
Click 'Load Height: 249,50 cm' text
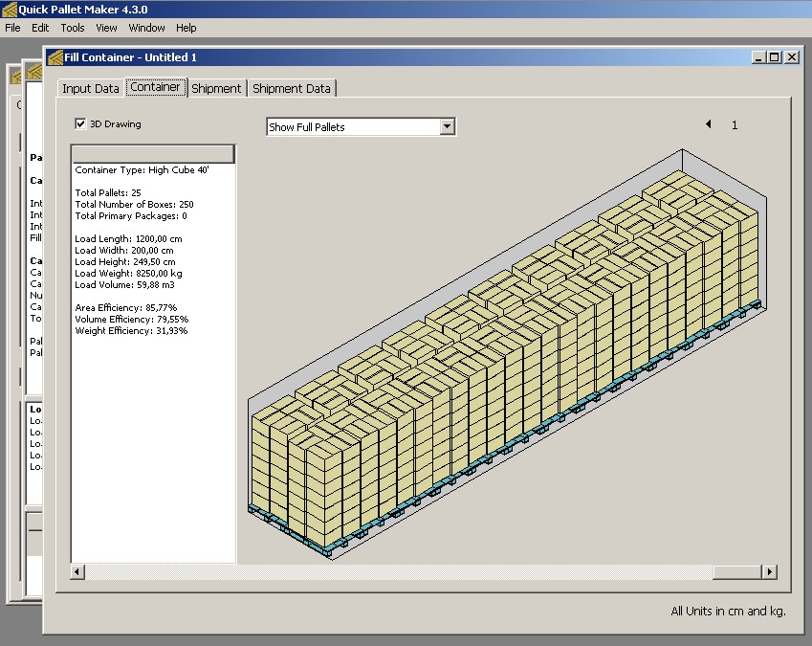coord(124,261)
